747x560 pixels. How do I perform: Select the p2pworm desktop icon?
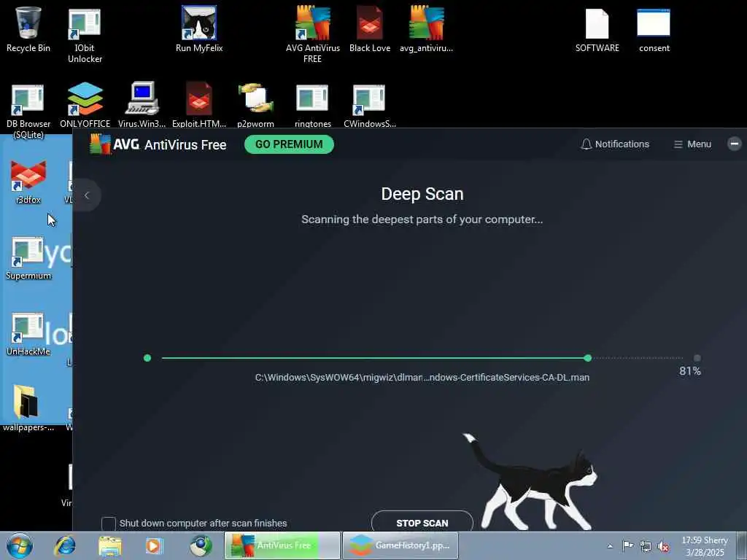256,105
